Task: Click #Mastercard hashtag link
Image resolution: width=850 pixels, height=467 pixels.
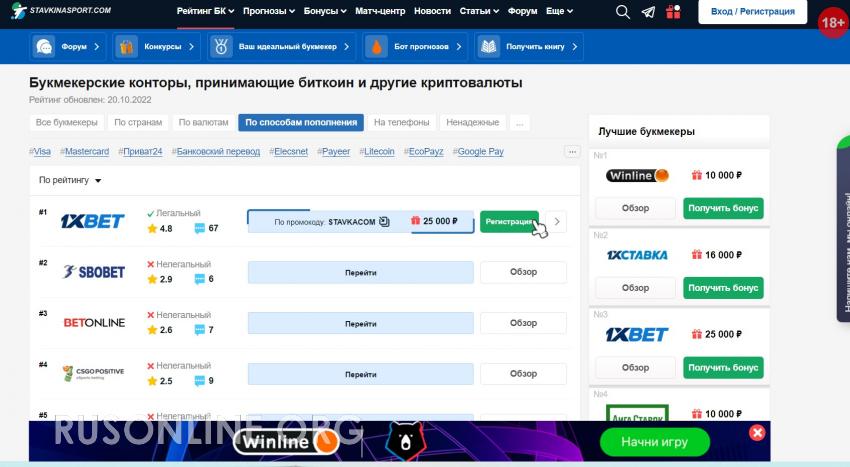Action: [85, 152]
